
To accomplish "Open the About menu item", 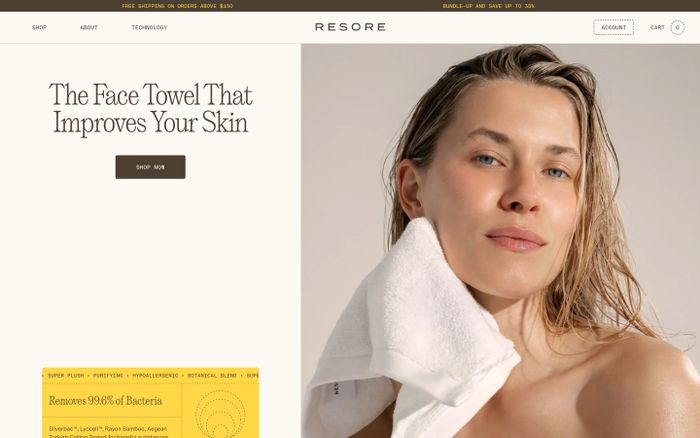I will tap(89, 27).
